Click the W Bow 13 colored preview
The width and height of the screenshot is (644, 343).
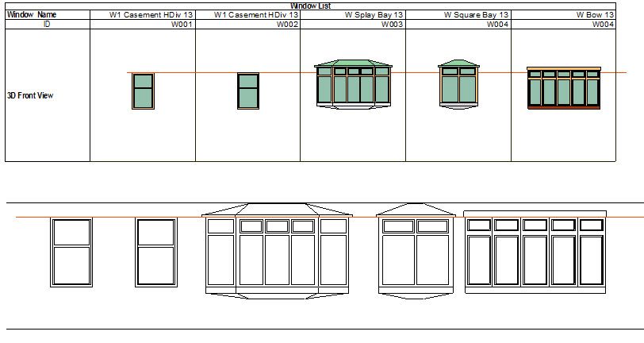tap(564, 88)
